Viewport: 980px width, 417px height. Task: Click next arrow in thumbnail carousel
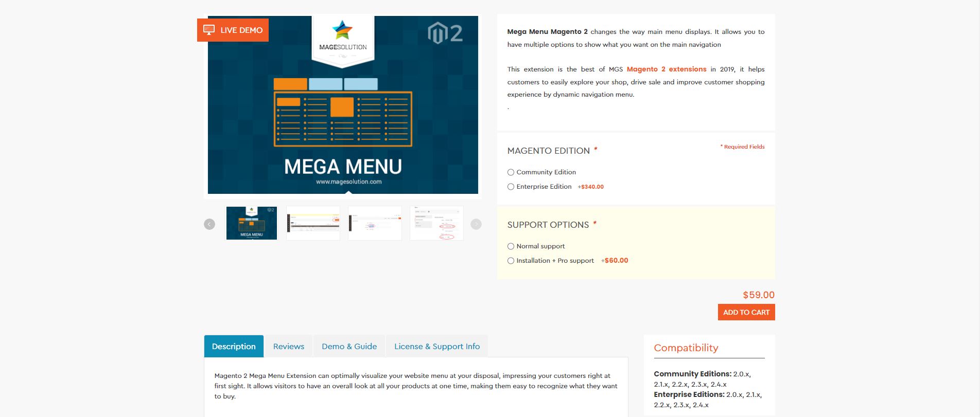476,224
